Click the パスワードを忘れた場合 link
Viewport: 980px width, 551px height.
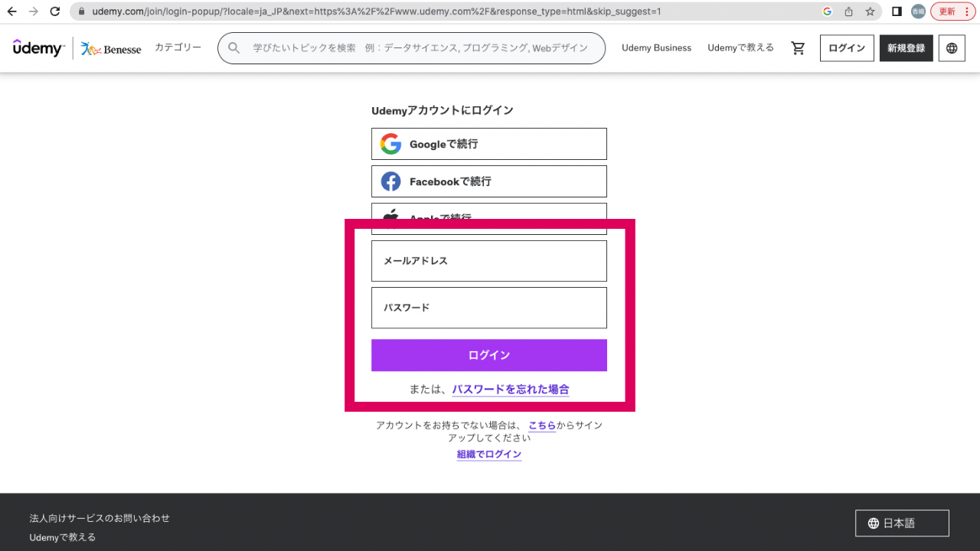pyautogui.click(x=510, y=390)
